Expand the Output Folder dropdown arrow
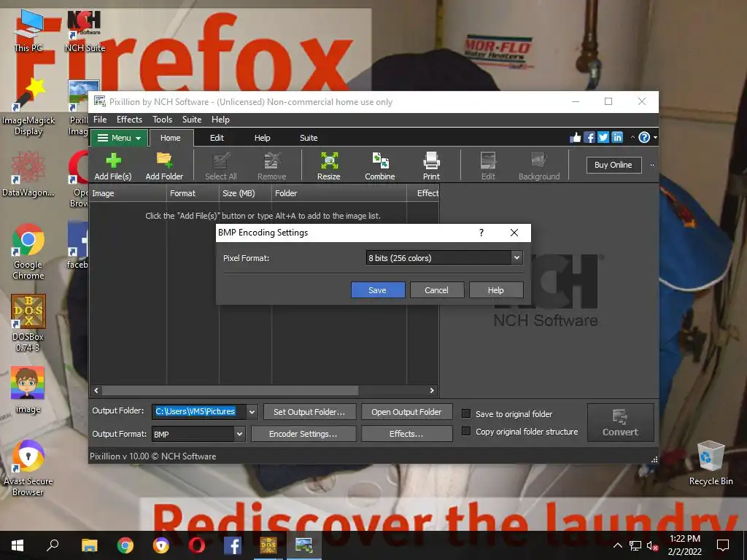This screenshot has width=747, height=560. coord(252,411)
